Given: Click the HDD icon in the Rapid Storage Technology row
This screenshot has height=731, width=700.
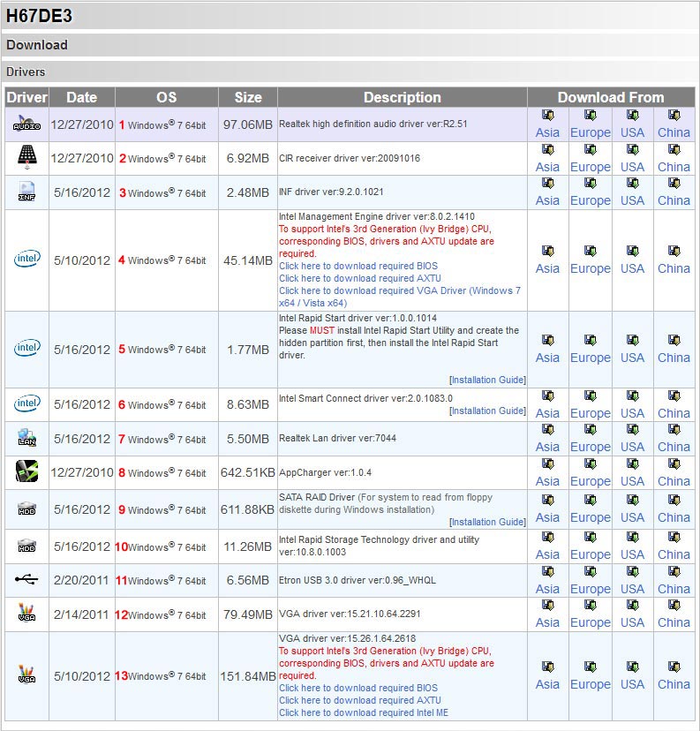Looking at the screenshot, I should (26, 546).
